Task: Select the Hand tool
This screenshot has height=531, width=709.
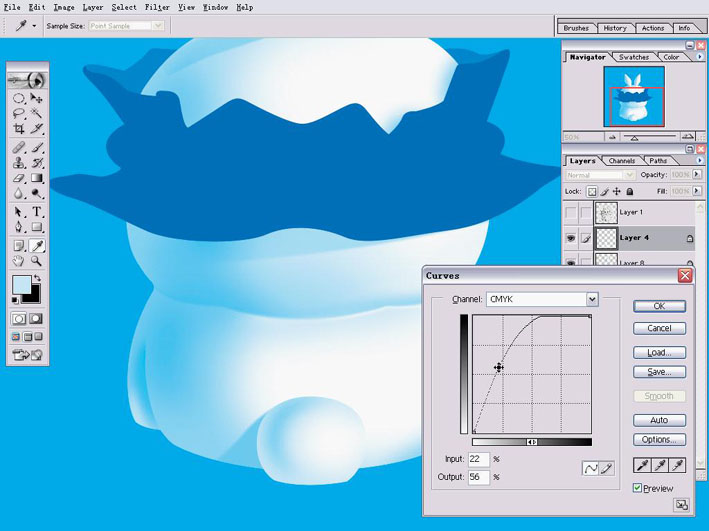Action: click(x=19, y=261)
